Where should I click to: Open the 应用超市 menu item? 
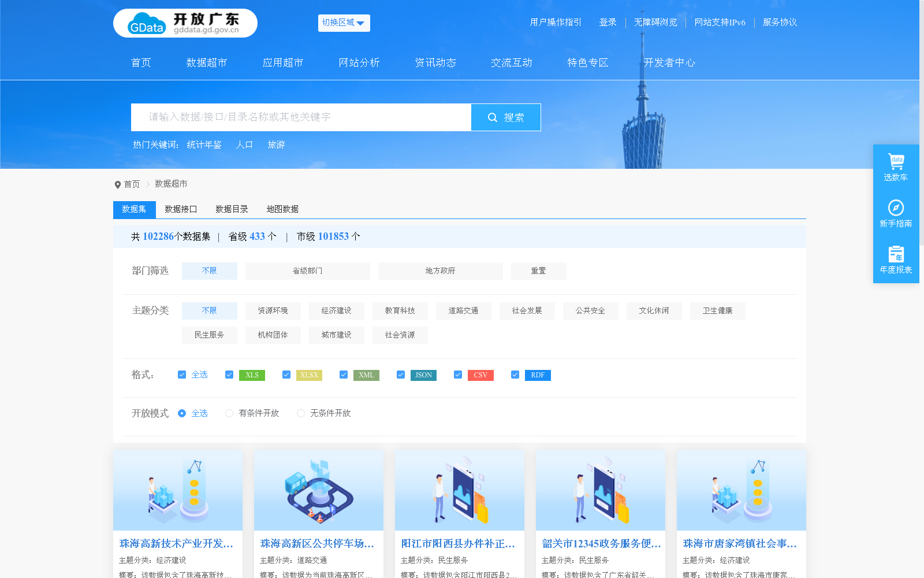282,62
